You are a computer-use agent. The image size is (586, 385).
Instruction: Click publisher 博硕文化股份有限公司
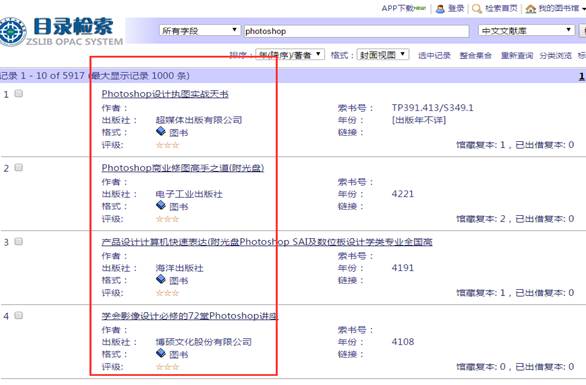203,342
